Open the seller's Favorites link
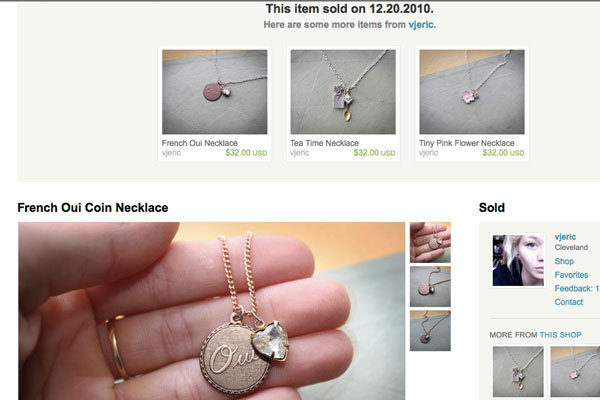Screen dimensions: 600x400 [571, 275]
